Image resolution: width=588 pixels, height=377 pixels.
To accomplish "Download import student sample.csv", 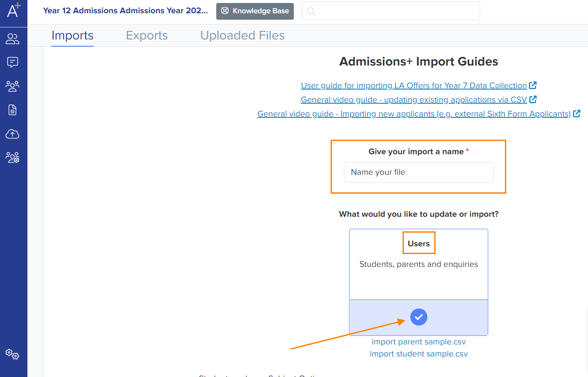I will click(x=419, y=354).
